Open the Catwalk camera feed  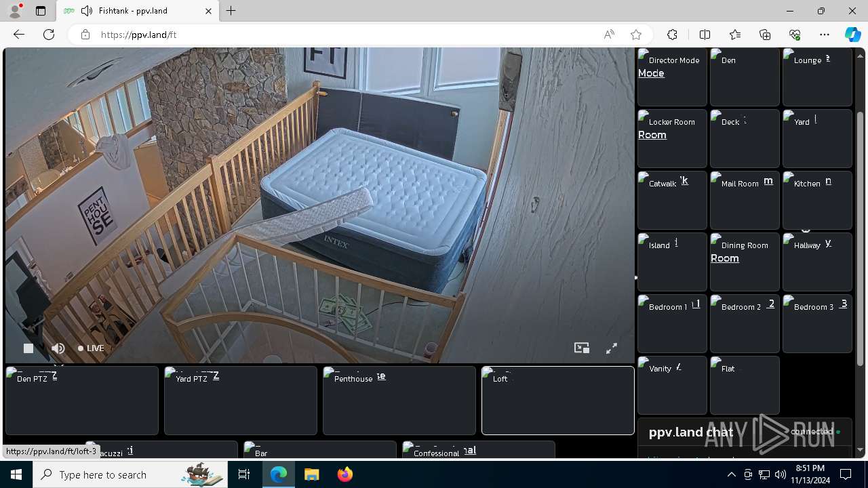[x=672, y=200]
